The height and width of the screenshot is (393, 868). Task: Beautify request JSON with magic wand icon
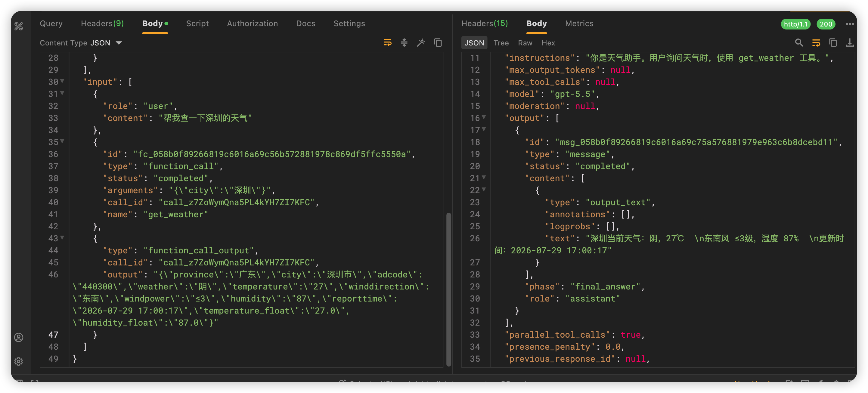pyautogui.click(x=421, y=43)
